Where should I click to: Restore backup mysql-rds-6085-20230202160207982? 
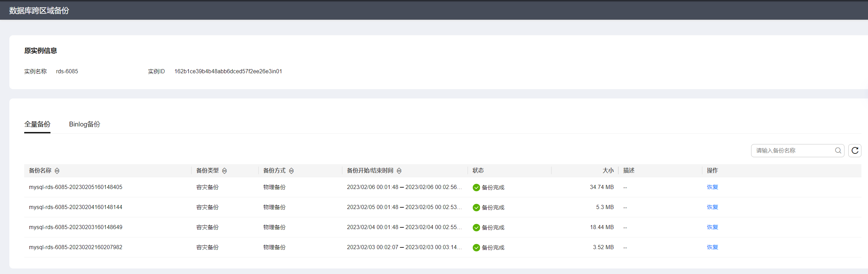pos(712,247)
